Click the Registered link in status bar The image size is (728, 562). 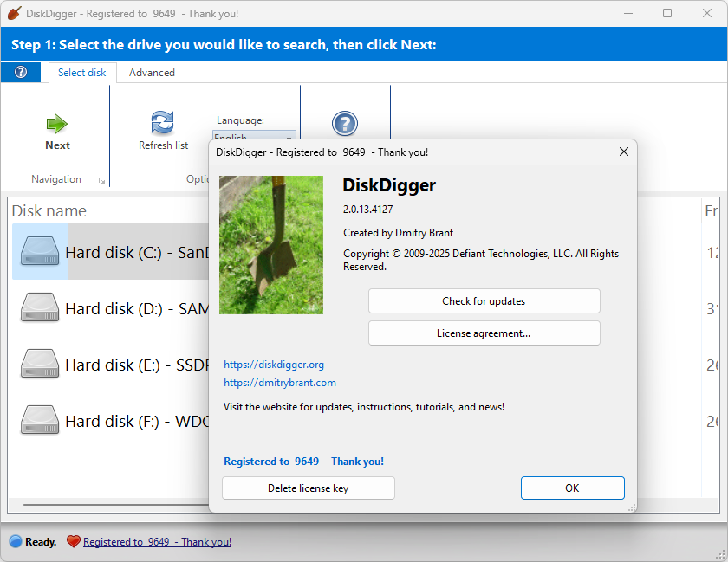[157, 541]
